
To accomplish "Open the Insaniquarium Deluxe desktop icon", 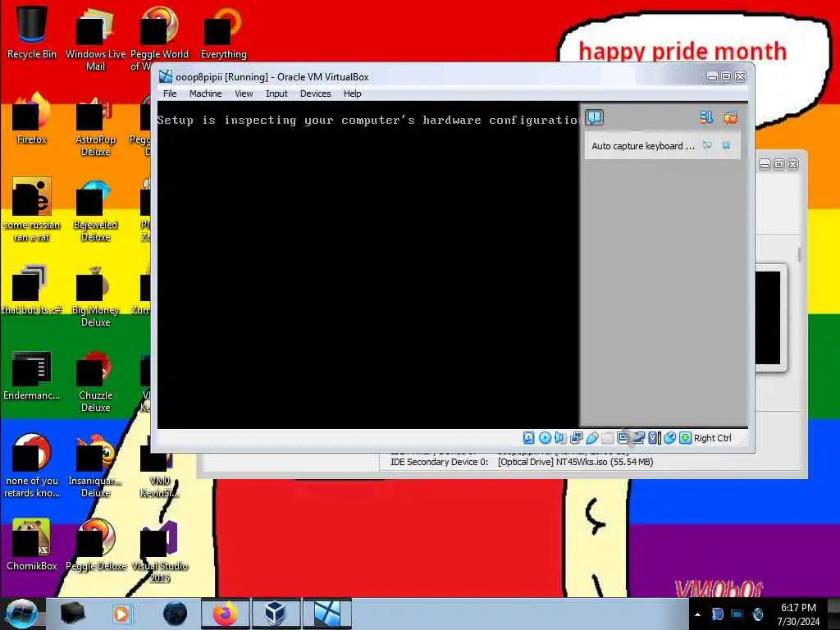I will (x=95, y=466).
